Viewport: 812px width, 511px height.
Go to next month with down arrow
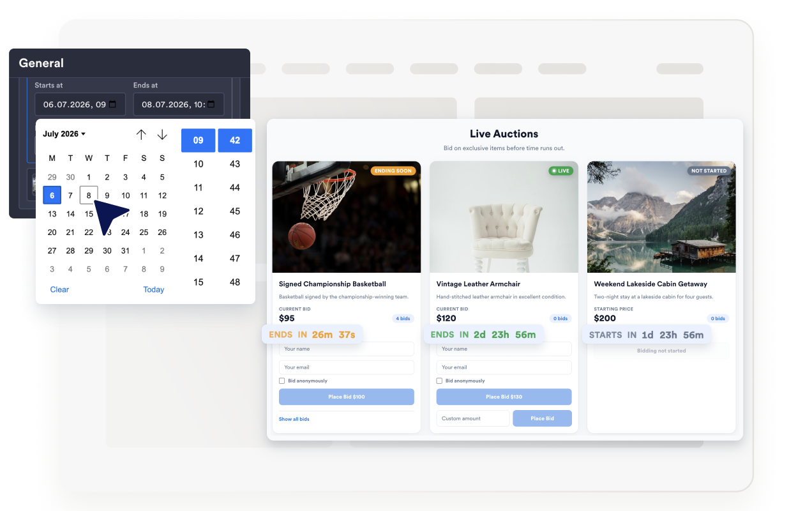pyautogui.click(x=162, y=134)
